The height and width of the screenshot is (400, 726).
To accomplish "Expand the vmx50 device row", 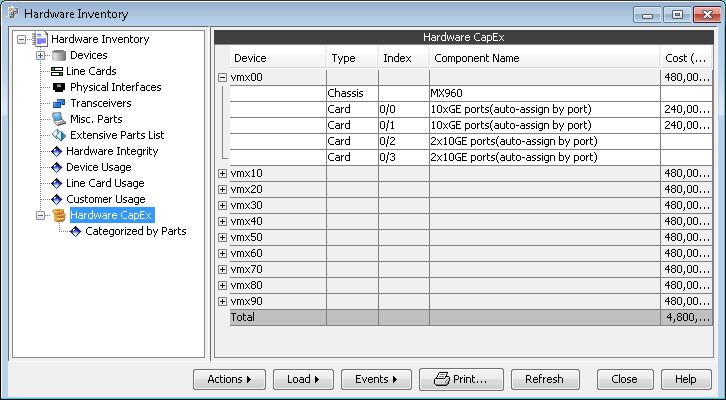I will pyautogui.click(x=222, y=237).
